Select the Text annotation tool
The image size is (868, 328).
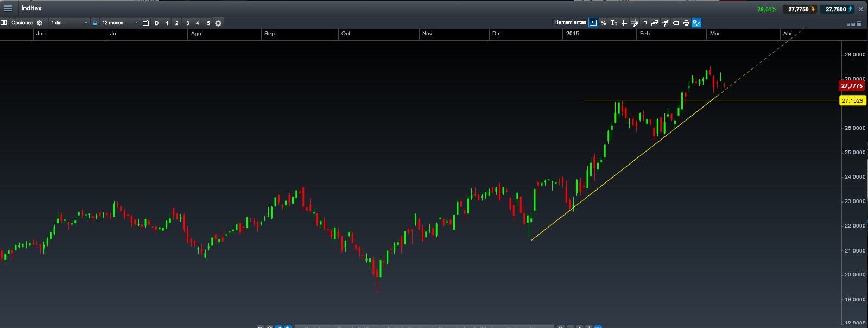coord(614,23)
